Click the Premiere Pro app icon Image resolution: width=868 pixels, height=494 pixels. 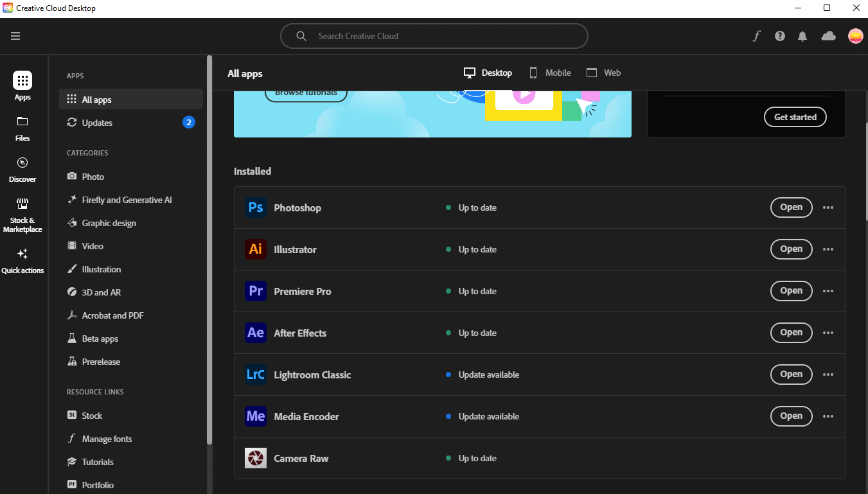(x=256, y=291)
